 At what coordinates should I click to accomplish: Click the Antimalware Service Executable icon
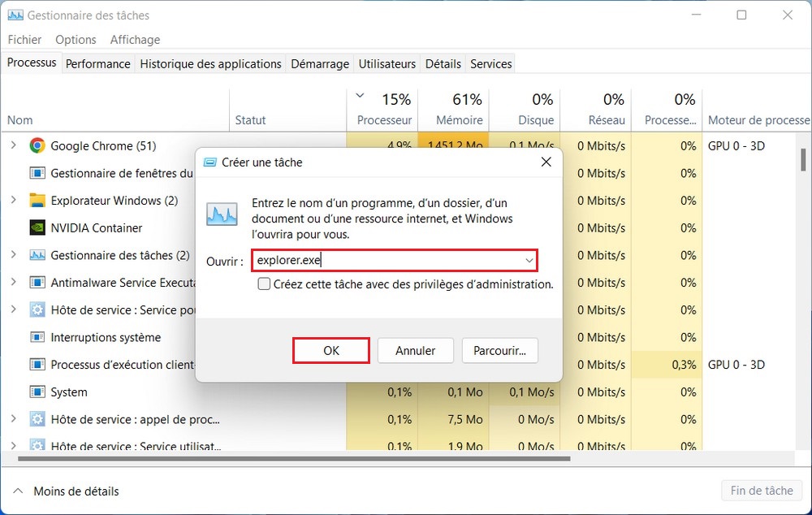tap(35, 282)
